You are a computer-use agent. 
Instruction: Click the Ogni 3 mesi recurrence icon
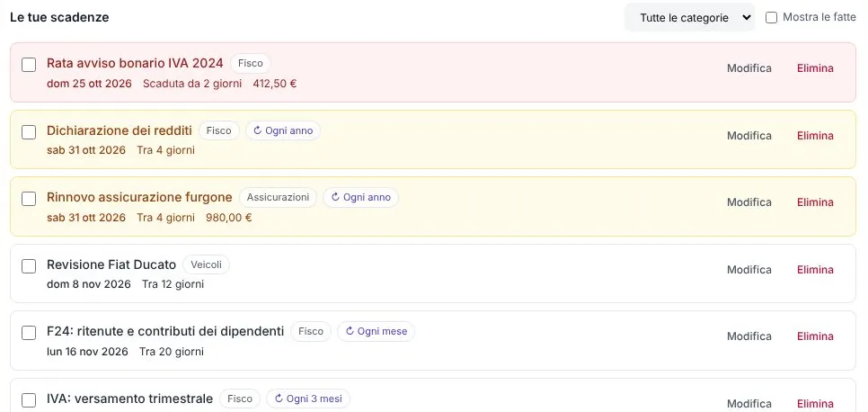[279, 399]
